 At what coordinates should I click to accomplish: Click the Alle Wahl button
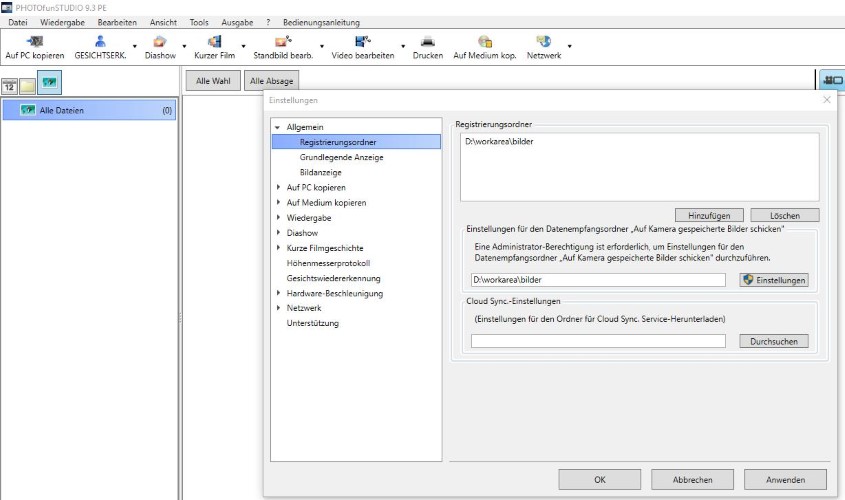click(213, 81)
